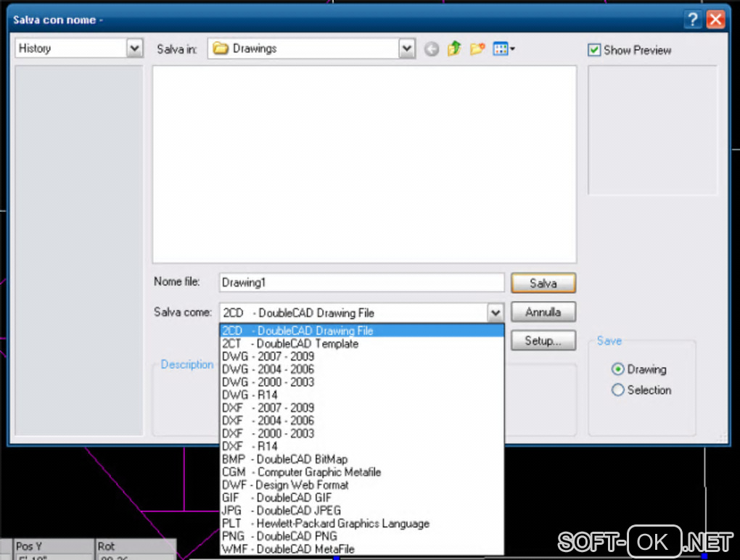This screenshot has height=560, width=740.
Task: Expand the Salva in folder dropdown
Action: (407, 48)
